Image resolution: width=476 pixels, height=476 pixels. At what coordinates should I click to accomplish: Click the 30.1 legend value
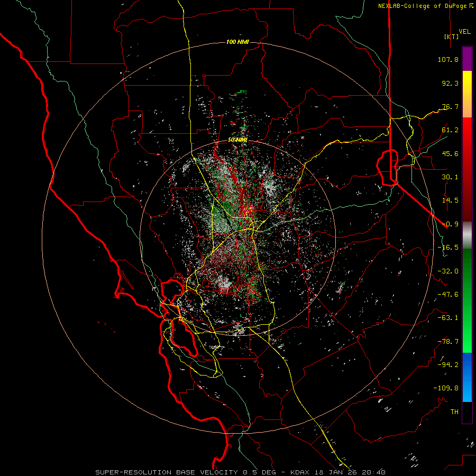(x=450, y=177)
